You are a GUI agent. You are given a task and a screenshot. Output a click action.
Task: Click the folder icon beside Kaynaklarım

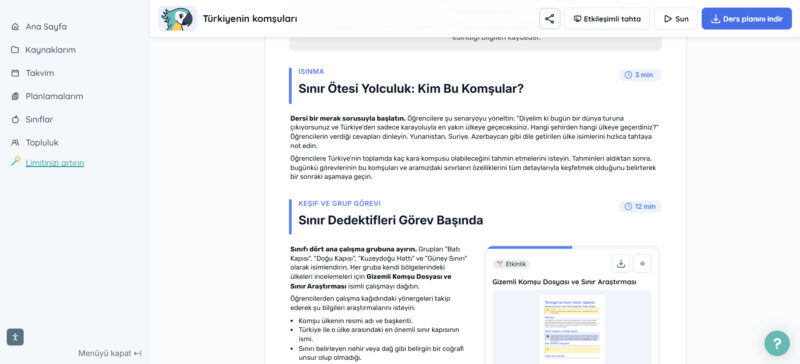15,50
